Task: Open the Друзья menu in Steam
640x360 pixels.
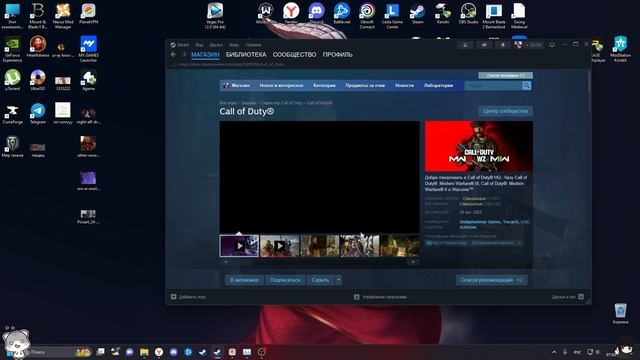Action: [216, 45]
